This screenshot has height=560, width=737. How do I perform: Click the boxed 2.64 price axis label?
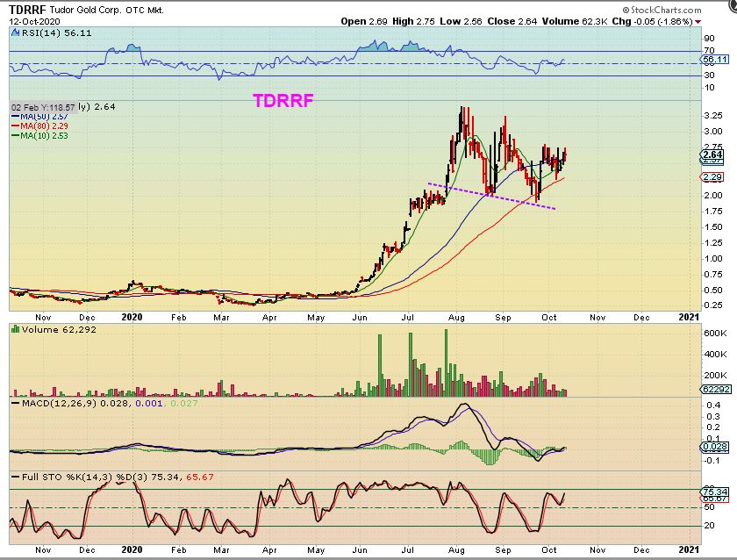[712, 154]
